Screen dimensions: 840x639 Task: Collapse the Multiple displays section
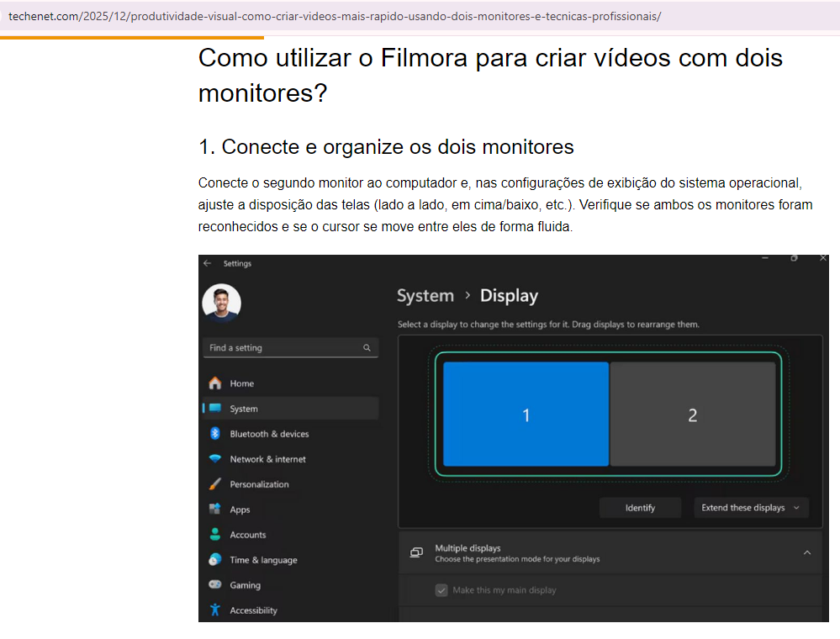tap(807, 552)
